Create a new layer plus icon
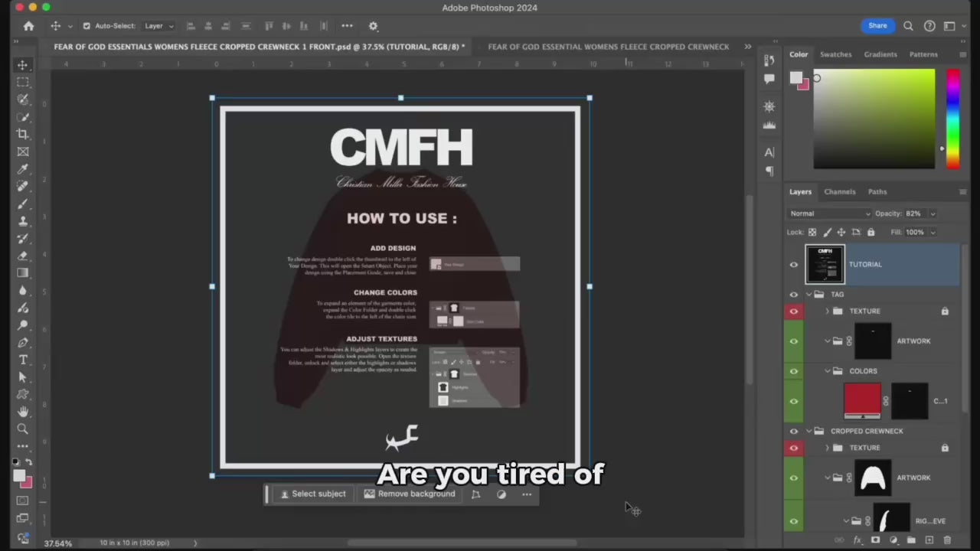The width and height of the screenshot is (980, 551). 929,540
